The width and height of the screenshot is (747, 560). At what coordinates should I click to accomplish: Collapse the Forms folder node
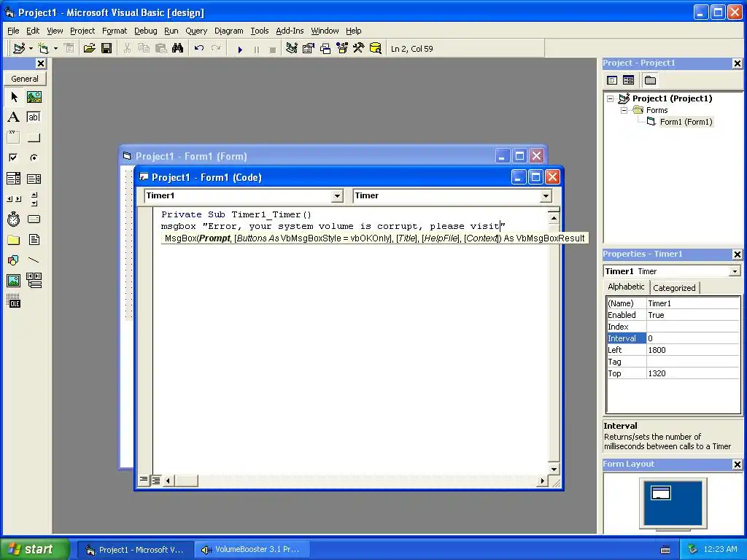(x=624, y=110)
